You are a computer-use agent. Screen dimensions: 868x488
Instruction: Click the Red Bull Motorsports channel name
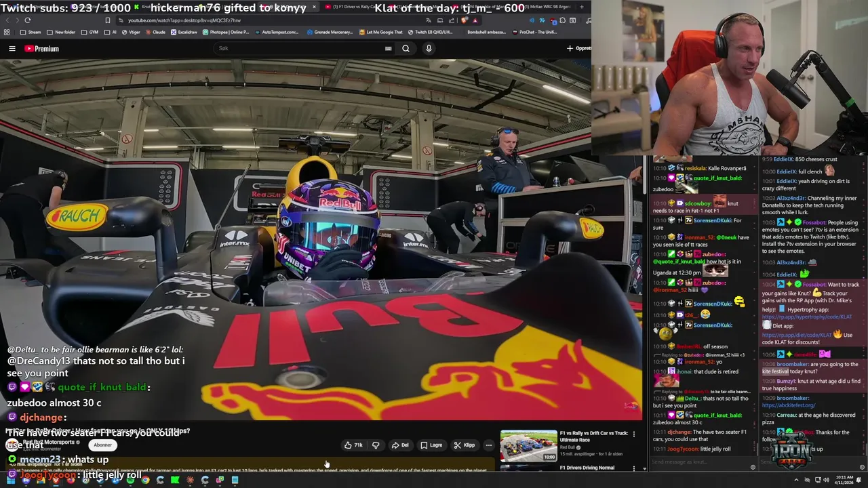[47, 442]
